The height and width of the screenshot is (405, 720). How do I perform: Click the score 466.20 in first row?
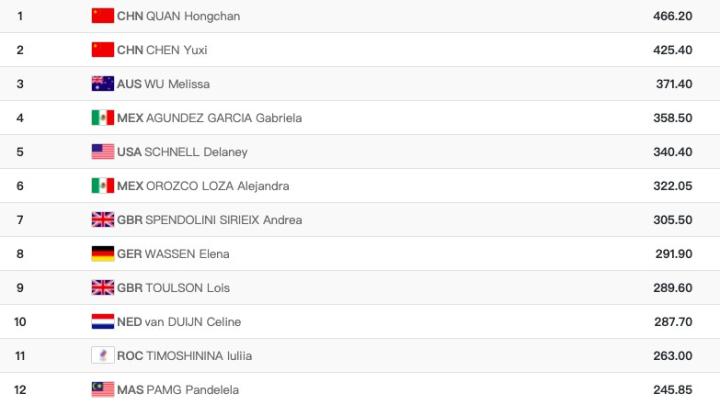pos(672,16)
